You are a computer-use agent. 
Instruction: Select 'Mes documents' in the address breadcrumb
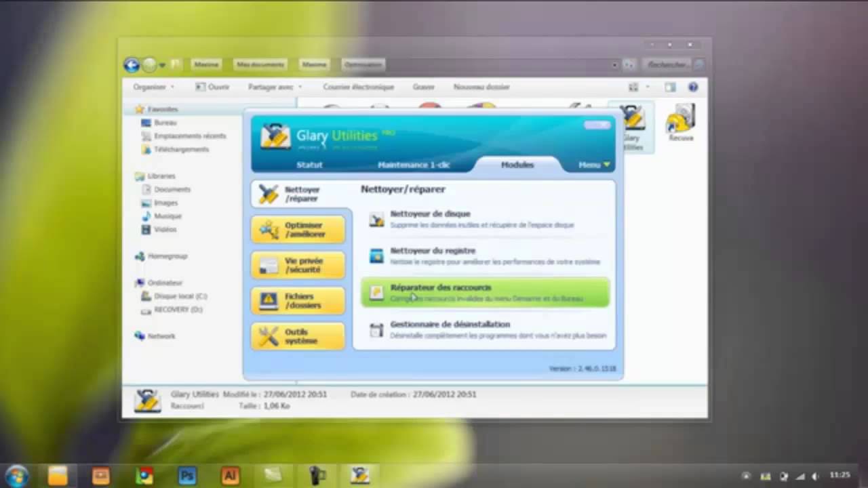[260, 64]
